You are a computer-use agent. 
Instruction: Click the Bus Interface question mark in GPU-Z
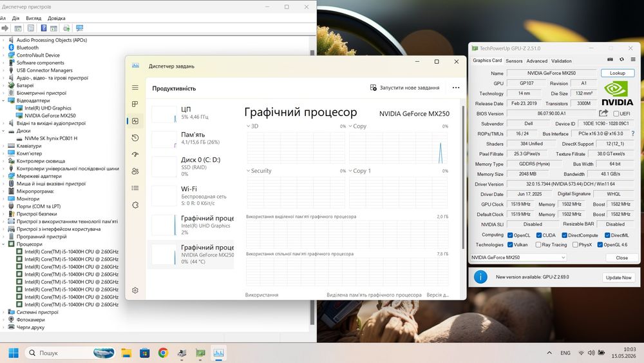coord(633,133)
